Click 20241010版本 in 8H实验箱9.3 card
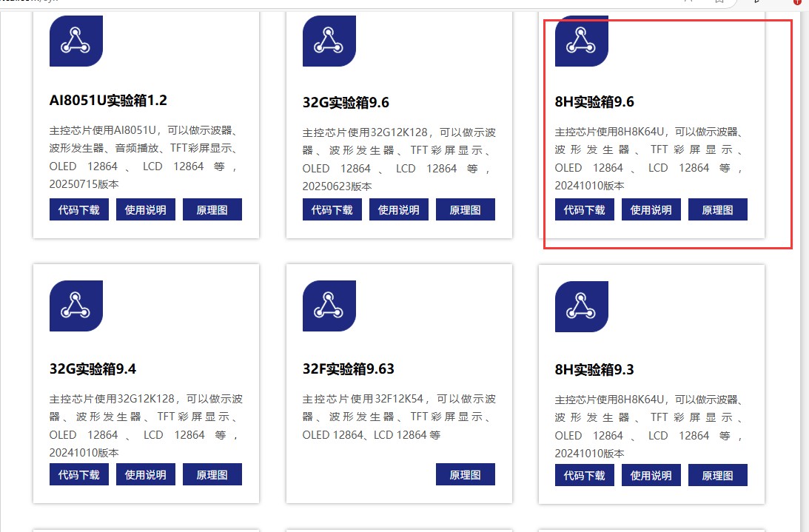The image size is (809, 532). [x=590, y=454]
